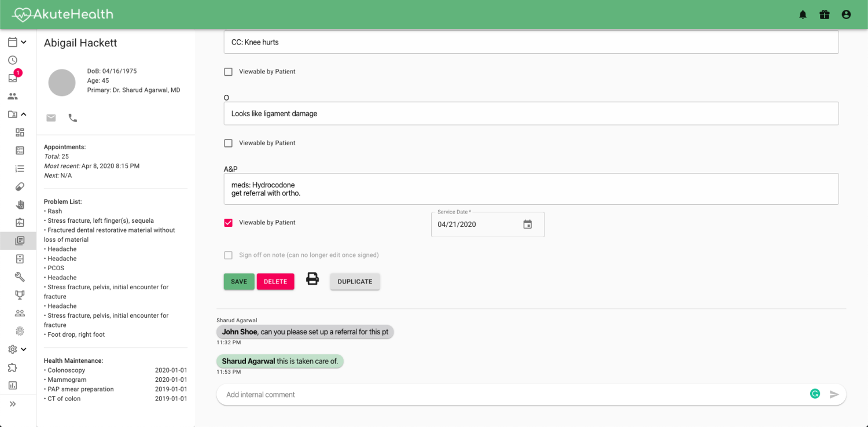Uncheck Viewable by Patient under A&P field
The image size is (868, 427).
pos(228,223)
